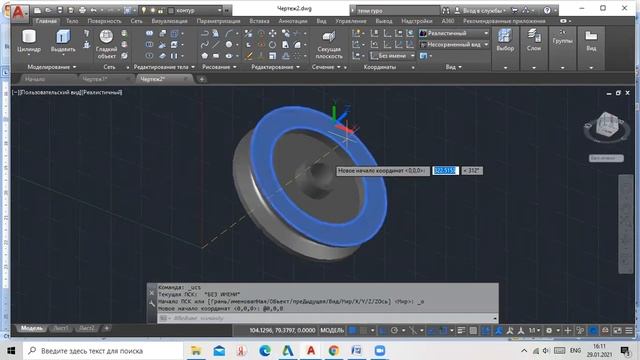Click the Print icon in quick access toolbar
The height and width of the screenshot is (360, 640).
point(82,10)
